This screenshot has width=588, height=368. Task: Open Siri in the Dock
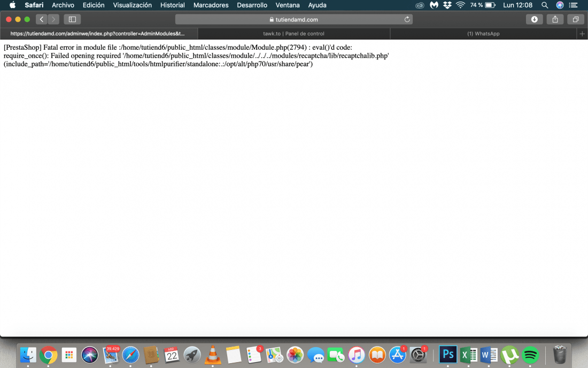point(90,355)
